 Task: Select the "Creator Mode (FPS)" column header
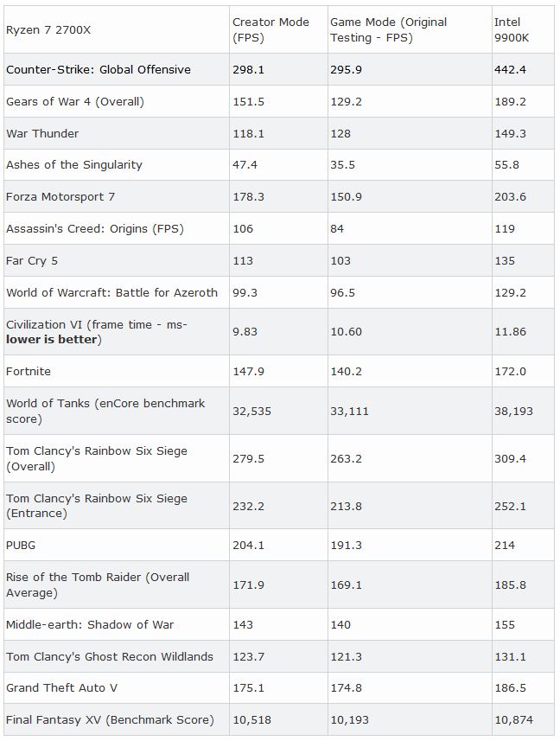point(270,29)
